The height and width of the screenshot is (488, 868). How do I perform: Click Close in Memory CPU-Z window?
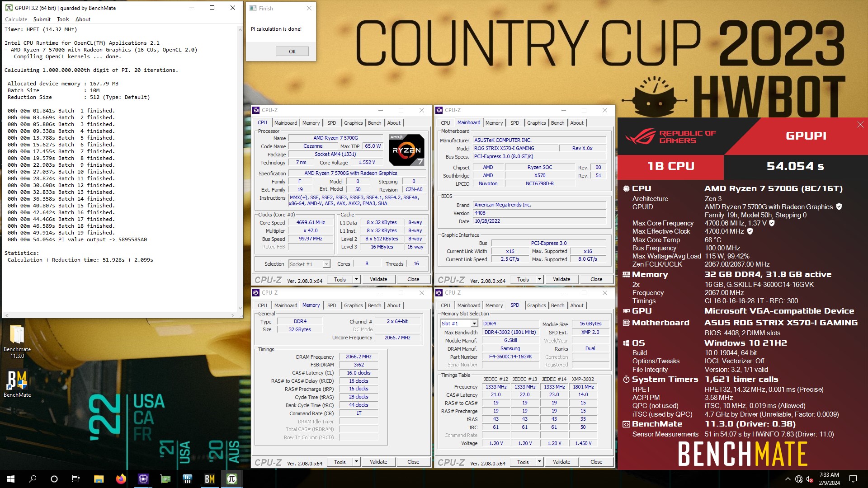tap(413, 462)
